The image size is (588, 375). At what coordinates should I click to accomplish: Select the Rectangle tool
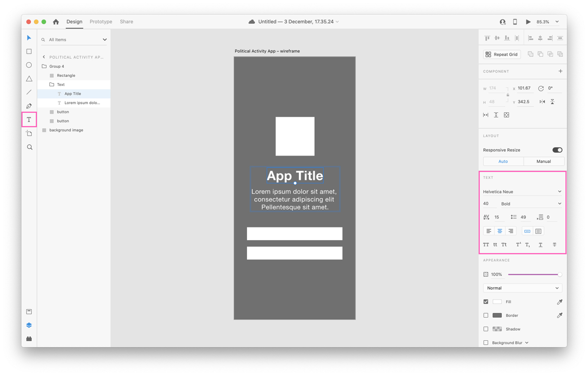coord(29,51)
